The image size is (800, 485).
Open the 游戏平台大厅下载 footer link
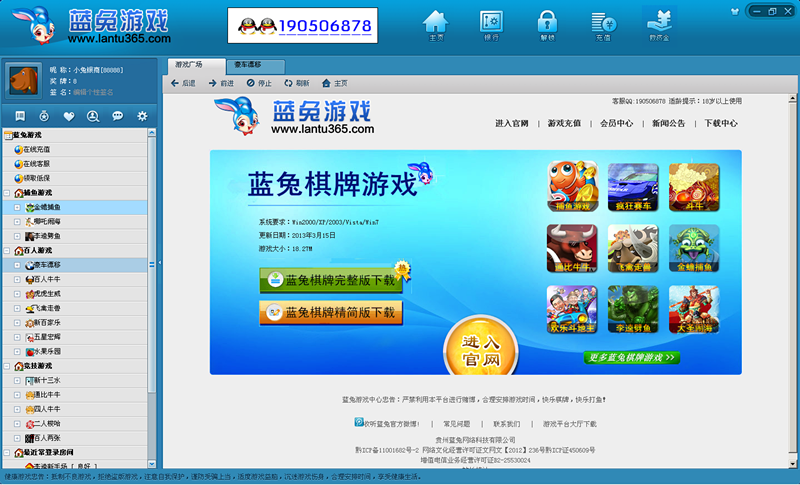569,424
